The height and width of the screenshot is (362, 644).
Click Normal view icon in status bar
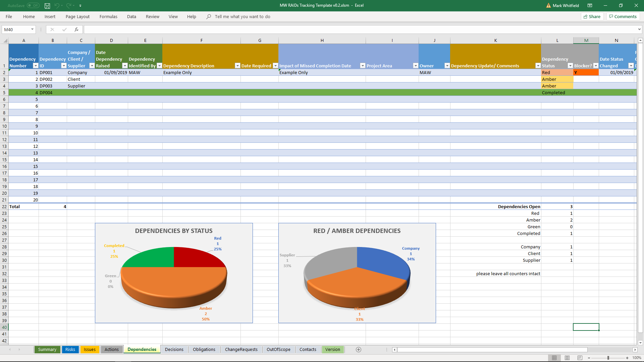click(554, 358)
